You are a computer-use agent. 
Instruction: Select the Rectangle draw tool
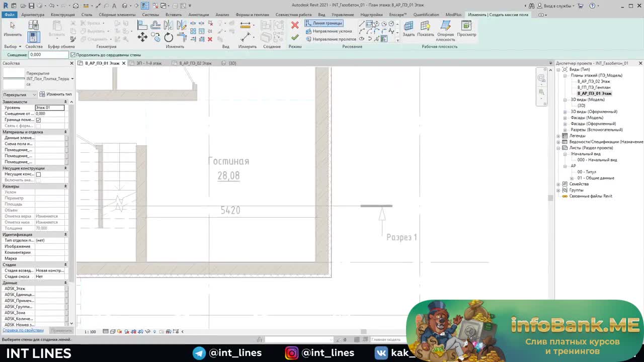pyautogui.click(x=369, y=24)
